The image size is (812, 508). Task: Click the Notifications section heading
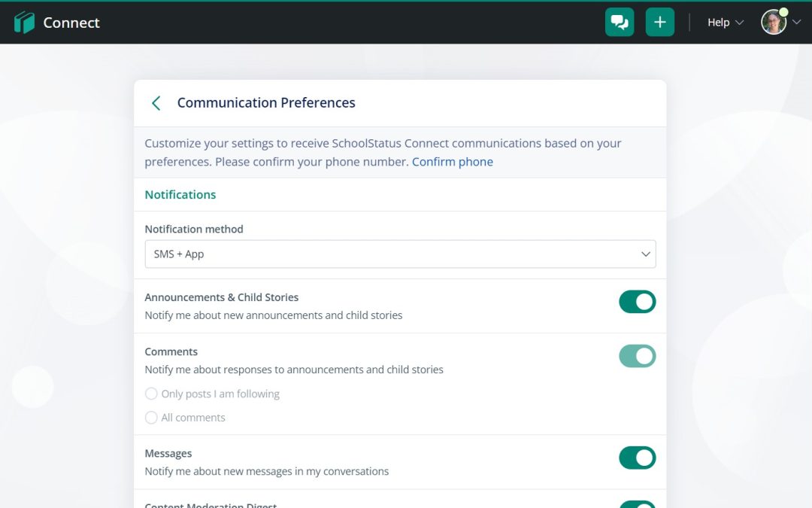point(180,194)
